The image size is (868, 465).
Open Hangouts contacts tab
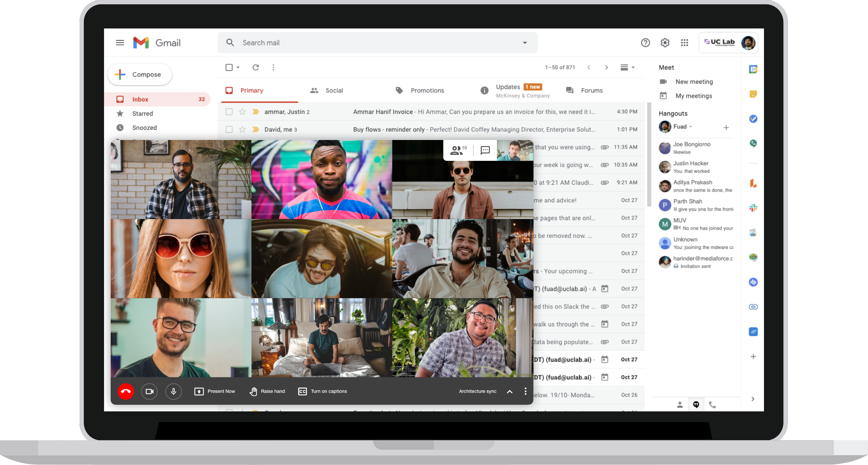[x=679, y=405]
